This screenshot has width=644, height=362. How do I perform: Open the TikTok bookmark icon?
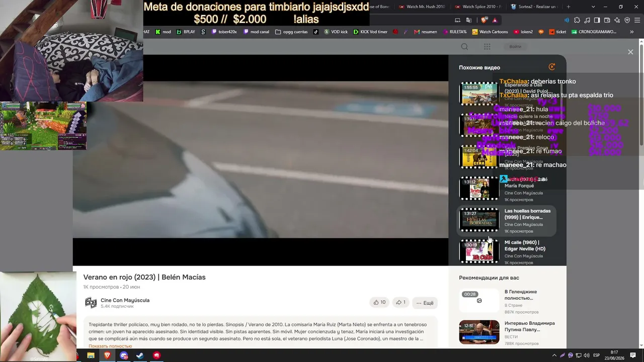[316, 32]
